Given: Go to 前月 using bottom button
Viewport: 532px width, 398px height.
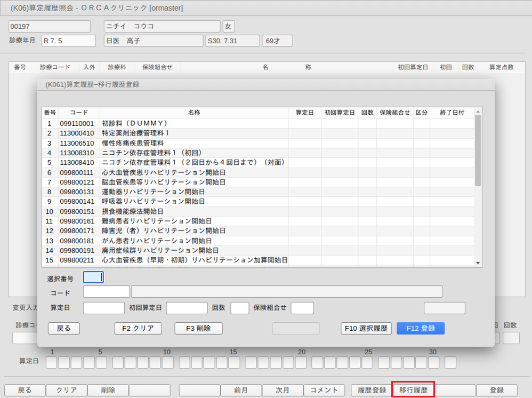Looking at the screenshot, I should [240, 390].
